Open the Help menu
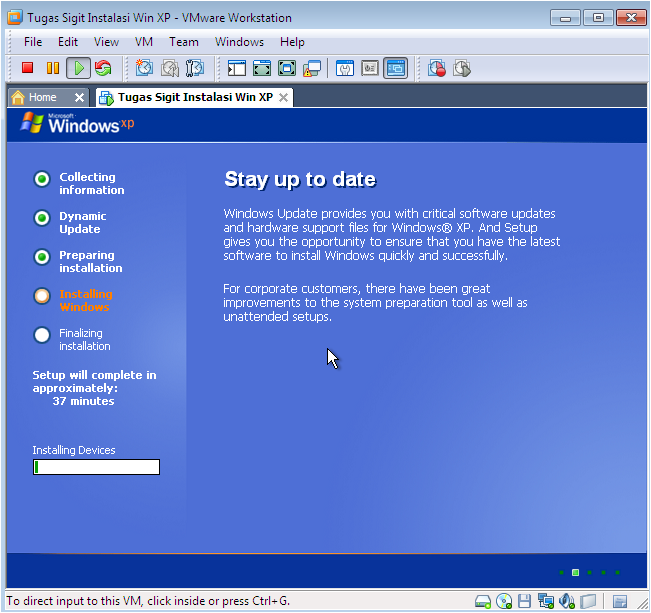This screenshot has width=651, height=613. click(292, 42)
